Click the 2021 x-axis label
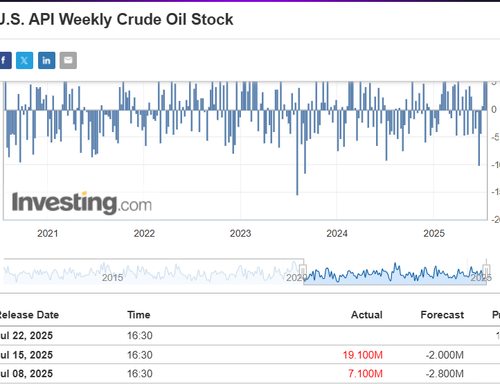Screen dimensions: 500x384 [47, 233]
